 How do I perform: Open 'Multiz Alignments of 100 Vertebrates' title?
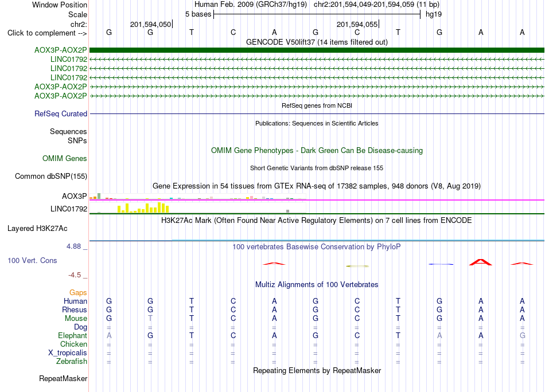[317, 284]
